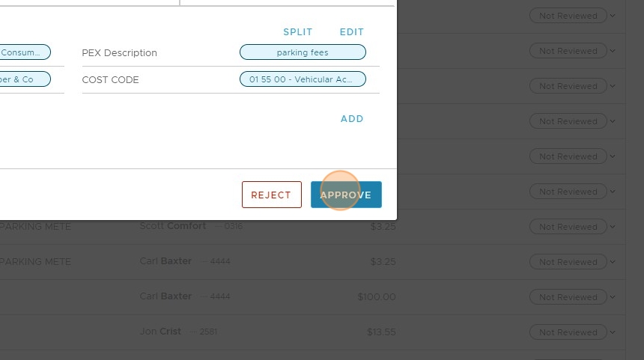This screenshot has height=360, width=644.
Task: Select the parking fees description pill
Action: tap(303, 52)
